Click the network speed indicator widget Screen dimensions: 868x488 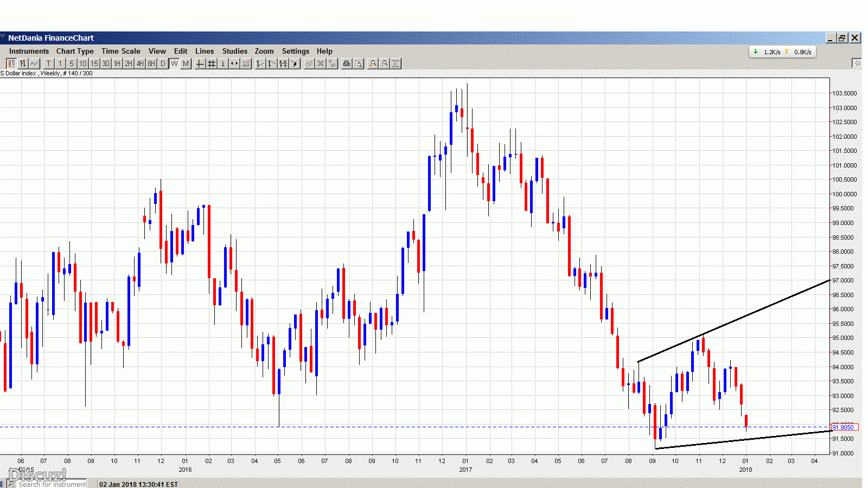coord(782,52)
